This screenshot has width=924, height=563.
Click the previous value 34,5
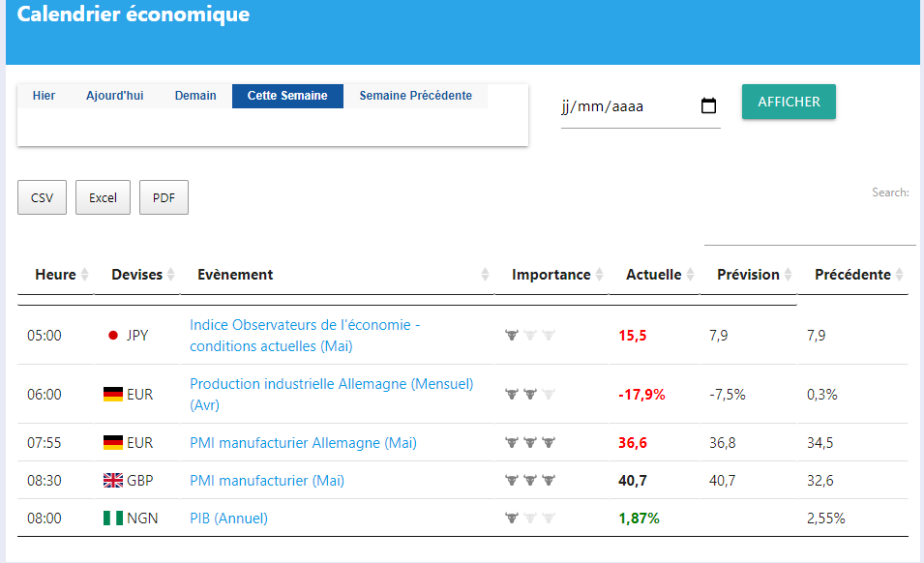pyautogui.click(x=820, y=442)
